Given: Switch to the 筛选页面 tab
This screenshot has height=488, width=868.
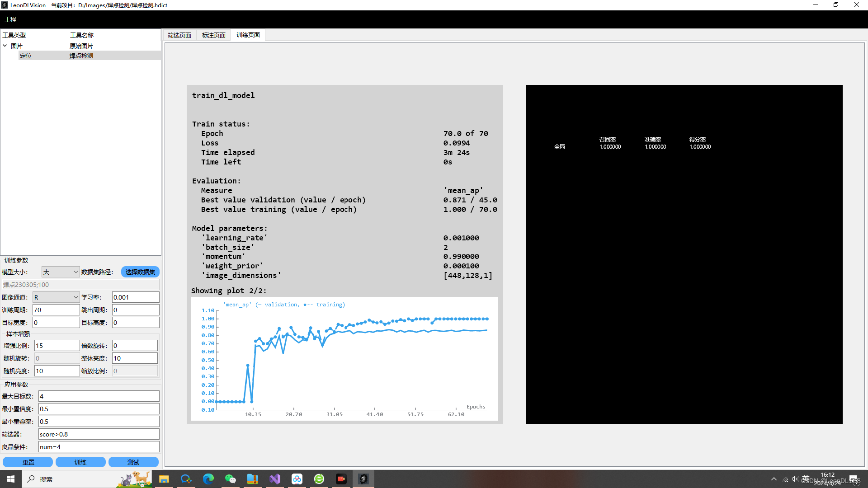Looking at the screenshot, I should [x=179, y=35].
